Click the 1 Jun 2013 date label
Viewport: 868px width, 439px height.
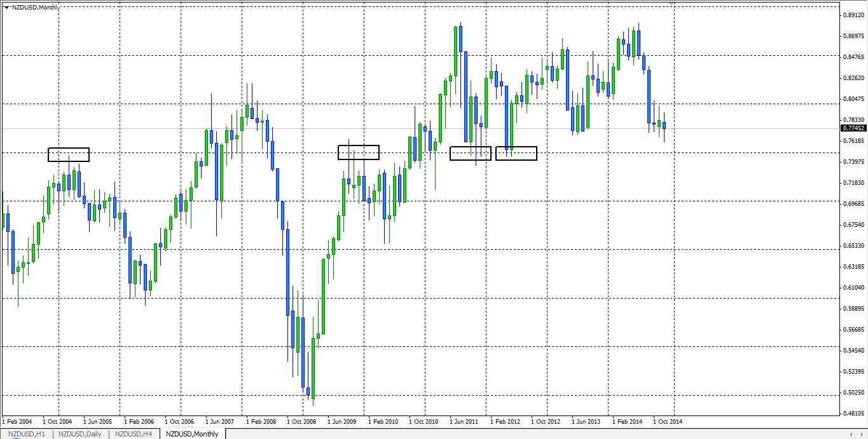[586, 421]
